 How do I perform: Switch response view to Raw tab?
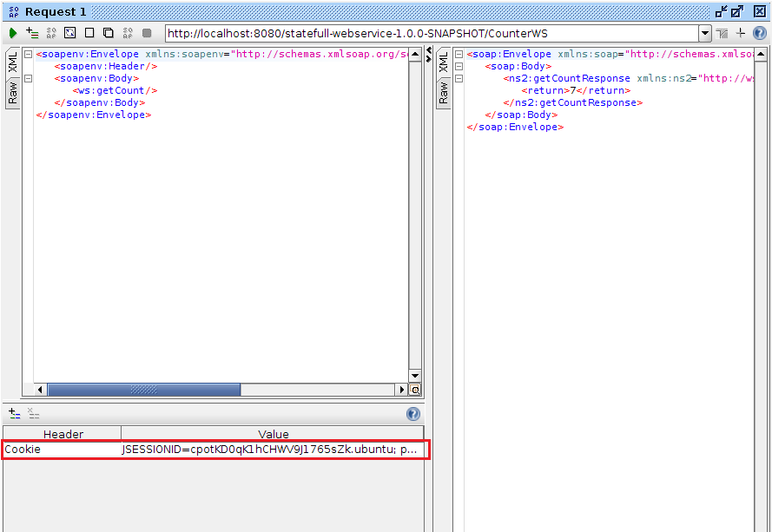[444, 93]
